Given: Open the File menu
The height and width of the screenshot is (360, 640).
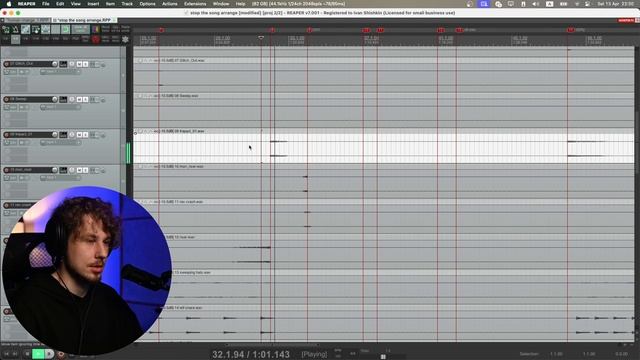Looking at the screenshot, I should pos(46,4).
